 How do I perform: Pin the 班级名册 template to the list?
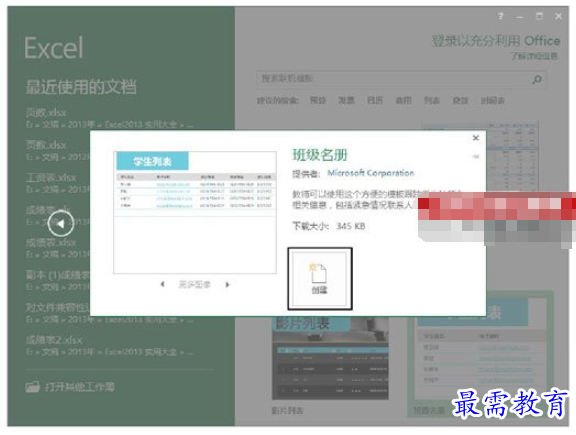(476, 157)
